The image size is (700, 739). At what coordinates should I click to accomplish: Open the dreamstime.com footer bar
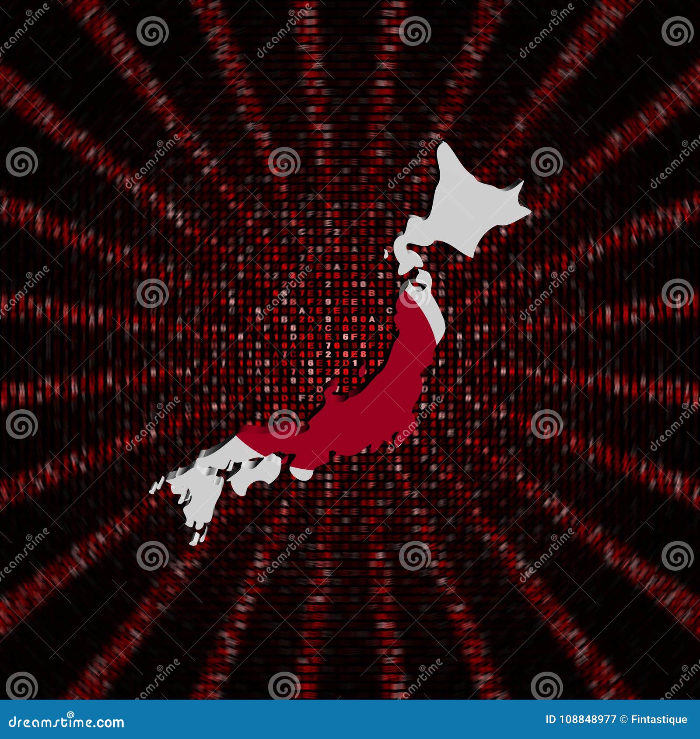click(x=350, y=722)
